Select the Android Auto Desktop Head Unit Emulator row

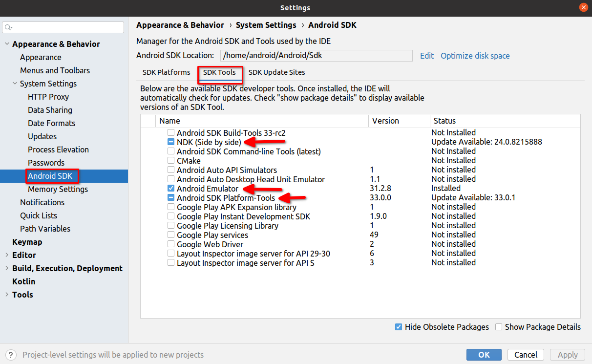(x=360, y=179)
